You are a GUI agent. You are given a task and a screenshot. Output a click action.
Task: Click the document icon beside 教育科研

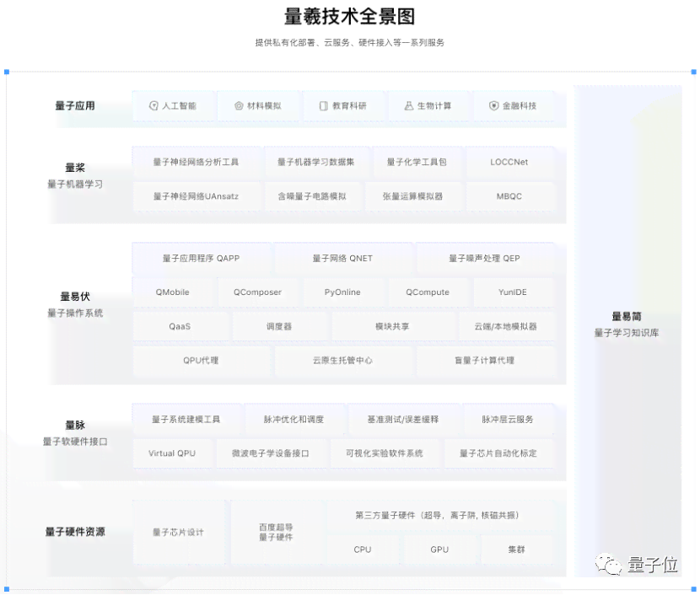click(324, 105)
